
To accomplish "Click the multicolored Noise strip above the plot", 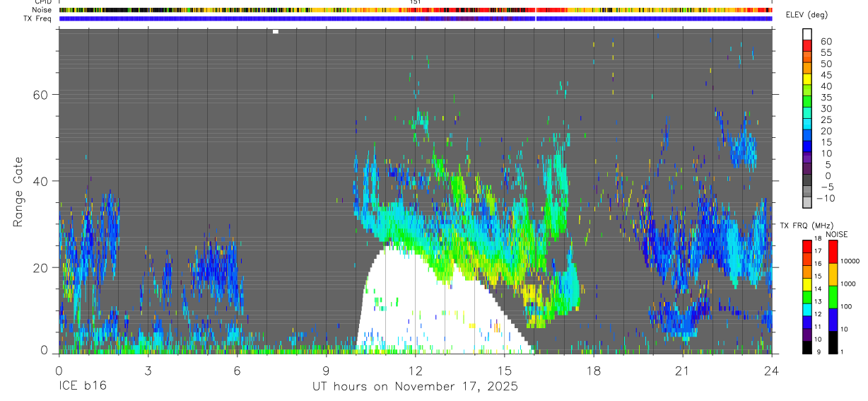I will pos(416,10).
